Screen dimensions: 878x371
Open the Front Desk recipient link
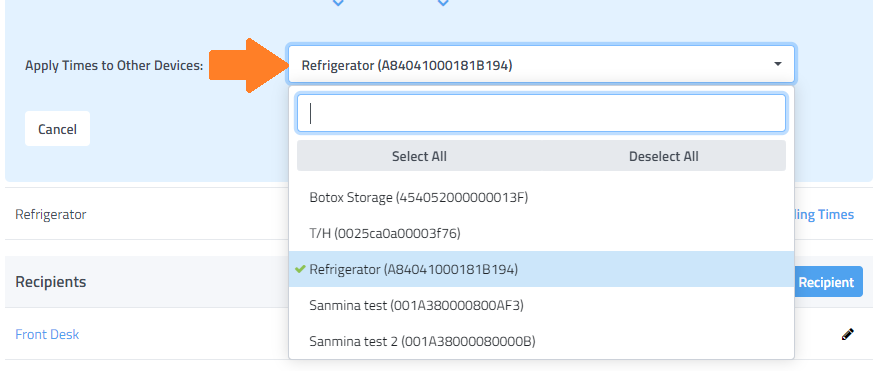(x=47, y=334)
